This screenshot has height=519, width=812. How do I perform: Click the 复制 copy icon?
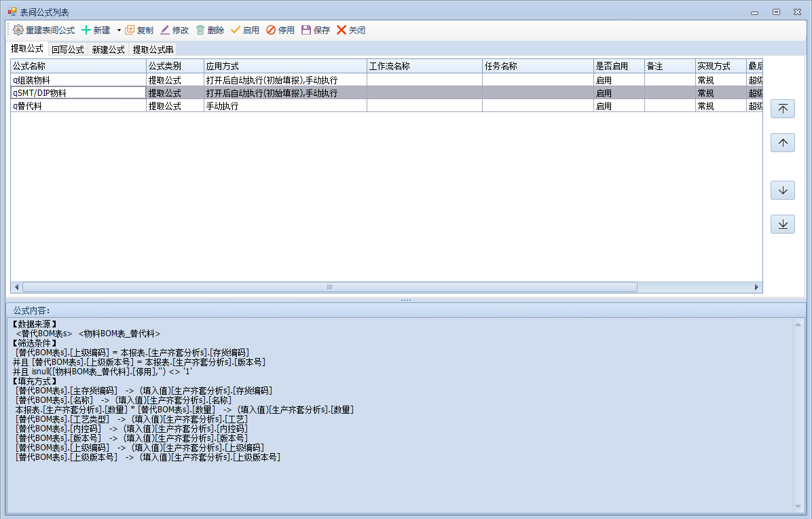(x=130, y=31)
